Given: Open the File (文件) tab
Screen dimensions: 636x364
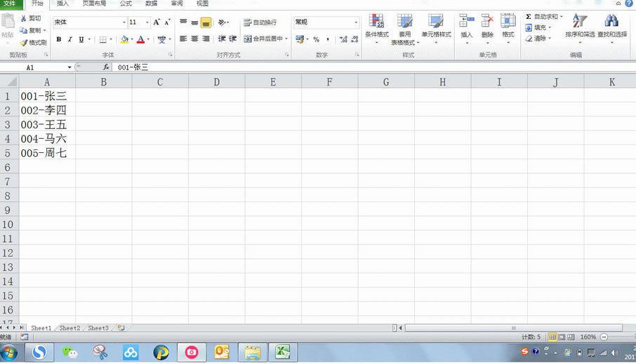Looking at the screenshot, I should pos(11,4).
